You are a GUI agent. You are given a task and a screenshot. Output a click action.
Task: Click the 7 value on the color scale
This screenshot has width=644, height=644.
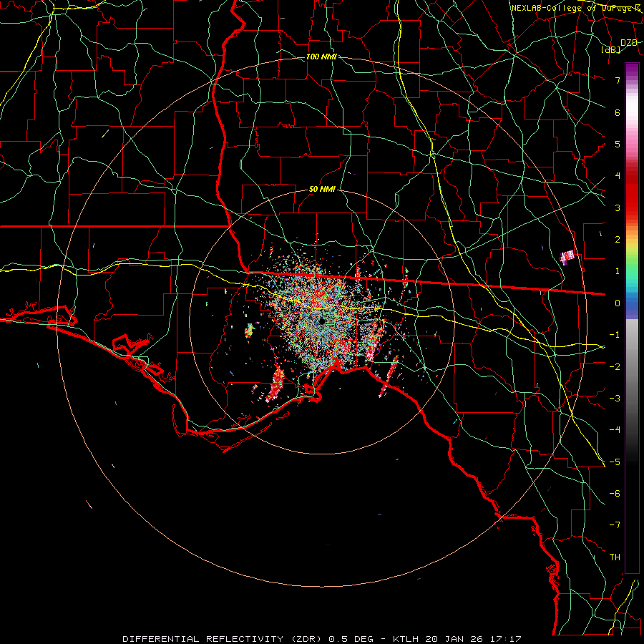coord(618,80)
